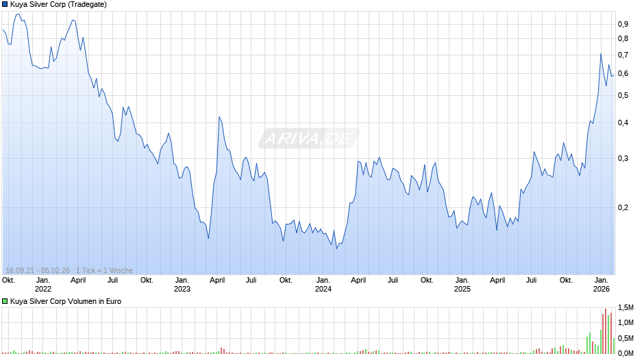Viewport: 644px width, 360px height.
Task: Click the 1,0M volume axis label
Action: coord(626,322)
